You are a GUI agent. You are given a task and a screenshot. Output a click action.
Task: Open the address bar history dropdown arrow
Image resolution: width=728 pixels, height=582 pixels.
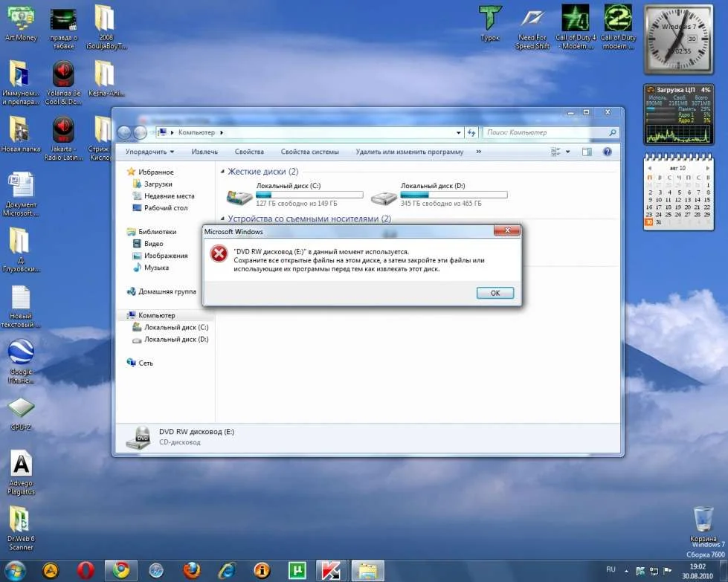[x=458, y=132]
